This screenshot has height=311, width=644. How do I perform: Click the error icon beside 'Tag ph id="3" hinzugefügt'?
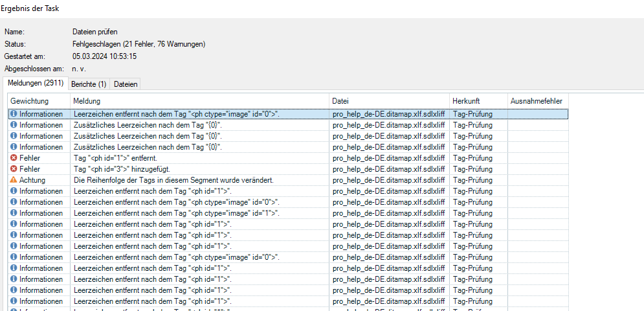tap(14, 169)
